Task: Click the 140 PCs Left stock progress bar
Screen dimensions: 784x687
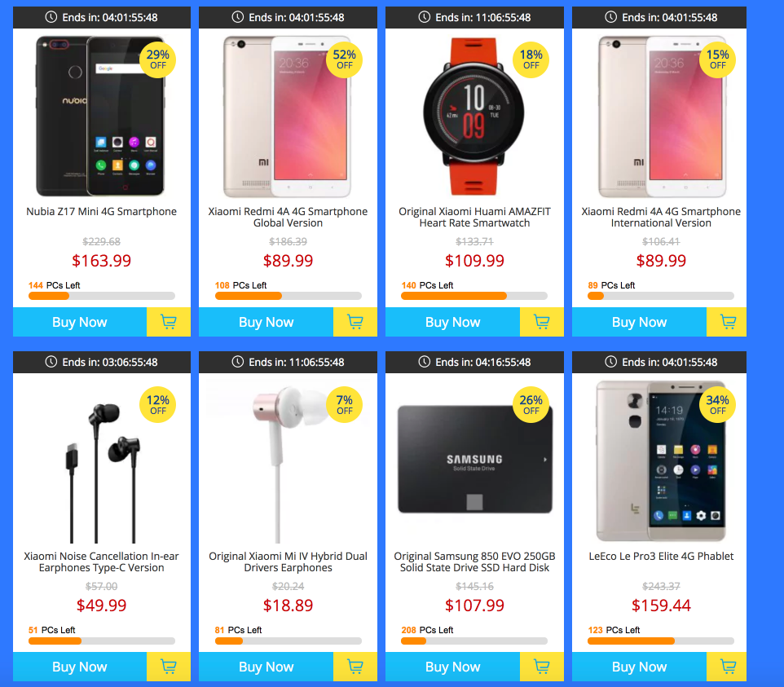Action: point(474,296)
